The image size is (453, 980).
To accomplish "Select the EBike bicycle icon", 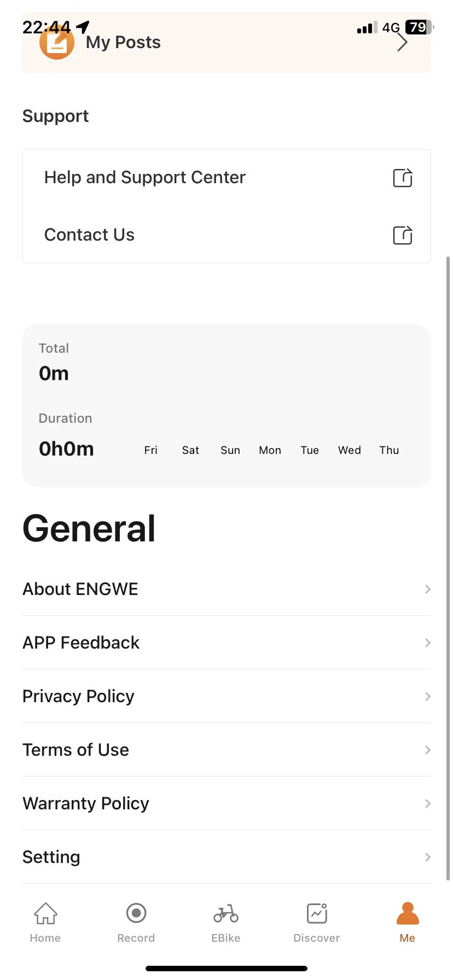I will [x=226, y=913].
